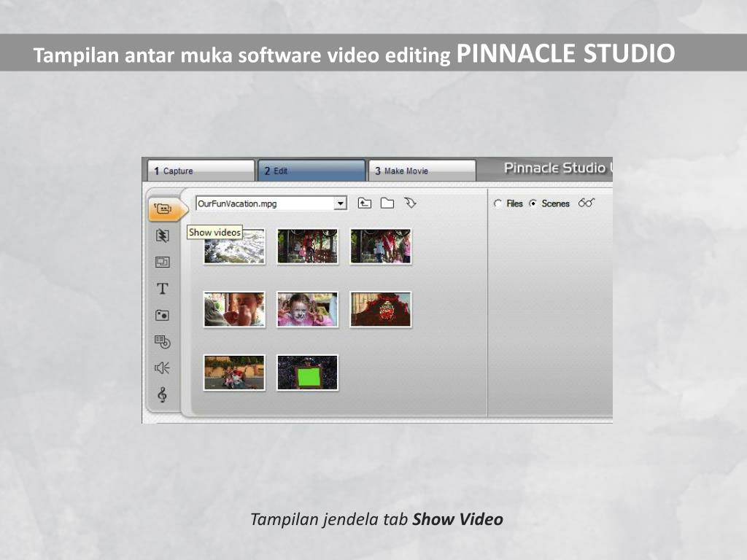Select the green screen scene thumbnail
Image resolution: width=747 pixels, height=560 pixels.
point(307,373)
